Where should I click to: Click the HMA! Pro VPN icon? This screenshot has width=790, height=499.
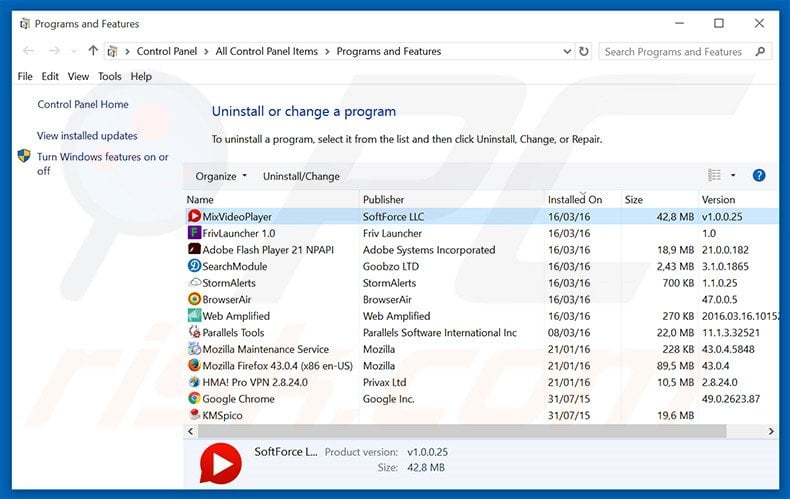coord(194,382)
